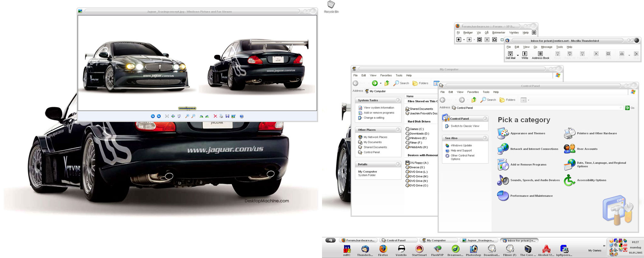Screen dimensions: 644x258
Task: Open Go menu in Thunderbird
Action: pos(535,47)
